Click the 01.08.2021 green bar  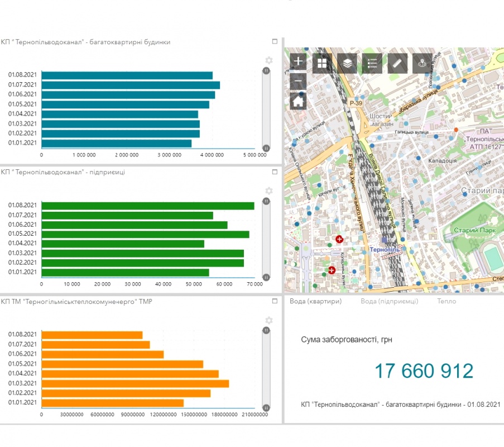[148, 206]
